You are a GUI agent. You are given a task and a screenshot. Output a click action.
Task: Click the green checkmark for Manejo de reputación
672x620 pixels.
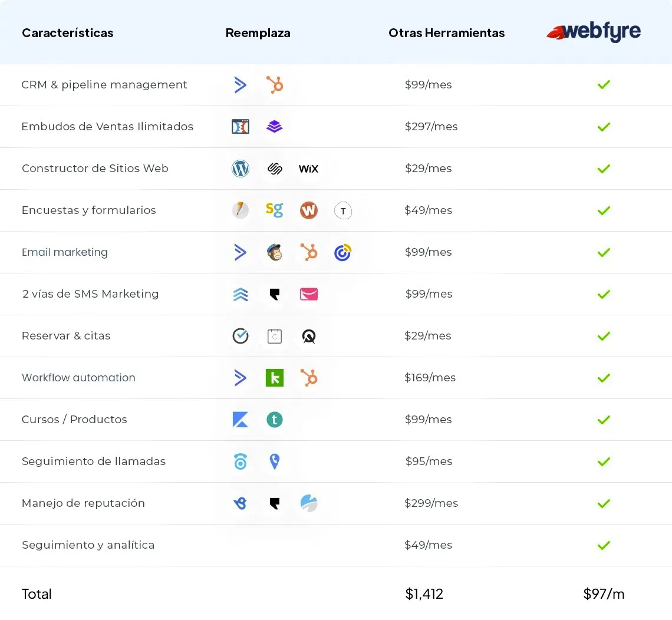click(603, 503)
